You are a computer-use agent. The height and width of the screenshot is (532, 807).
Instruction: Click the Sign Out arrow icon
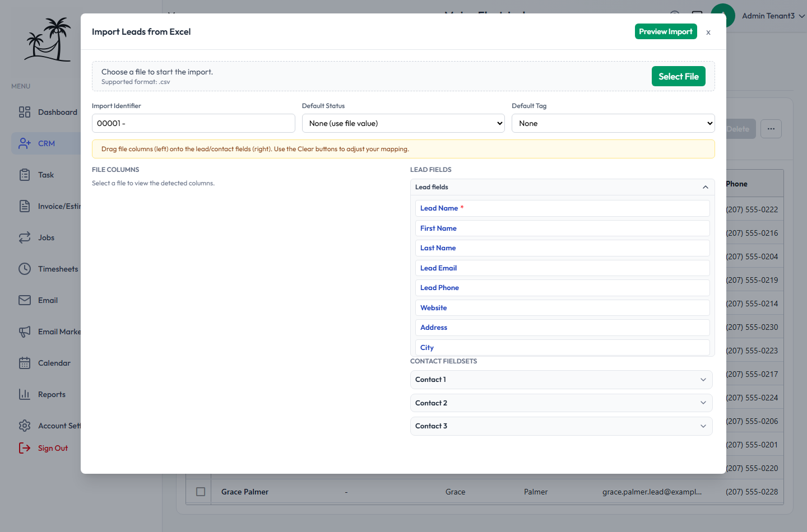pos(25,448)
